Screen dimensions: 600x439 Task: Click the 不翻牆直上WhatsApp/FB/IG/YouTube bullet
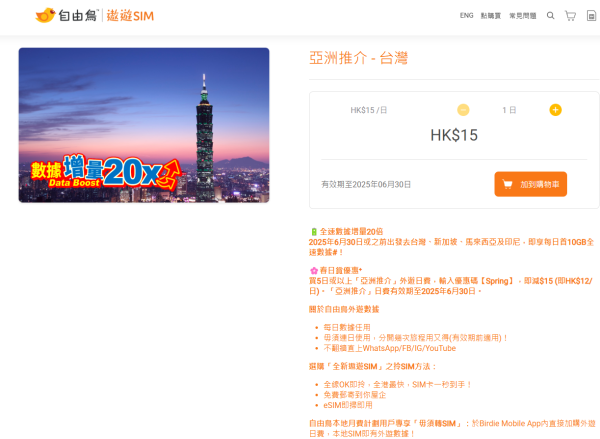[x=390, y=348]
